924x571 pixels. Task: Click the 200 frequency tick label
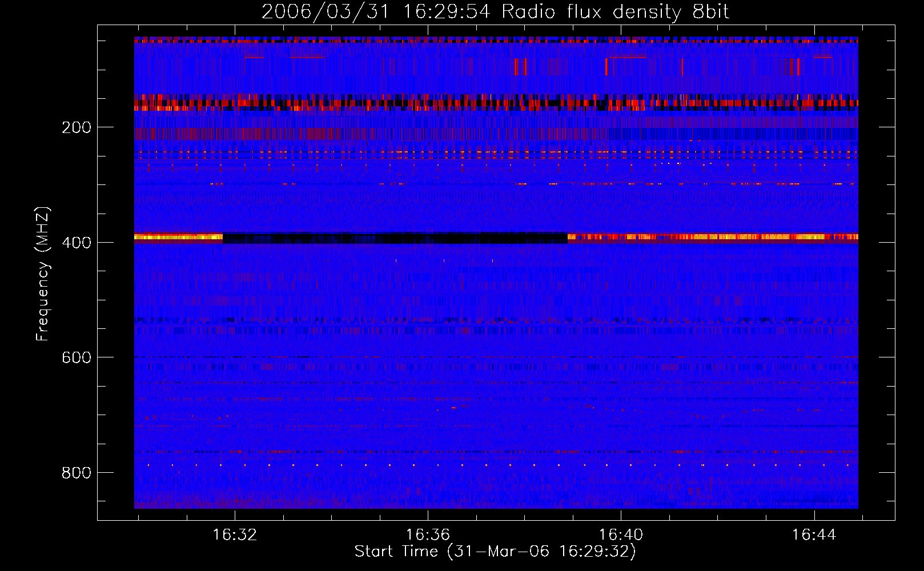(76, 127)
